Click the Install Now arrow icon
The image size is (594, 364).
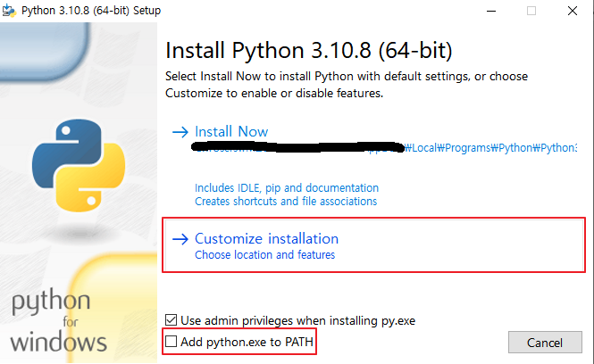180,132
